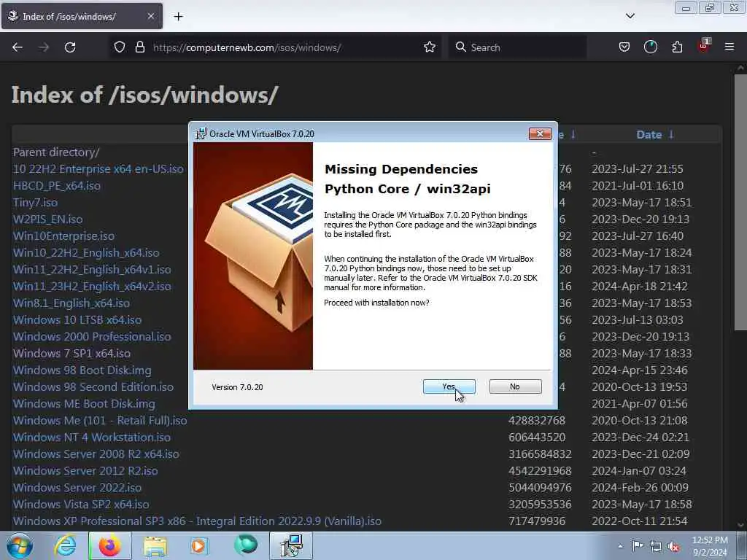This screenshot has width=747, height=560.
Task: Open green round app on taskbar
Action: (246, 545)
